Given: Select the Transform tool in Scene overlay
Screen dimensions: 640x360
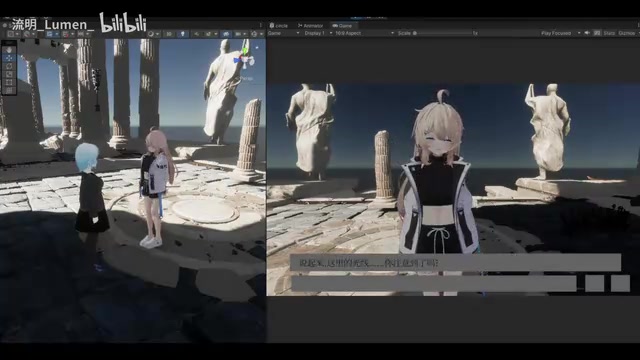Looking at the screenshot, I should click(x=9, y=91).
